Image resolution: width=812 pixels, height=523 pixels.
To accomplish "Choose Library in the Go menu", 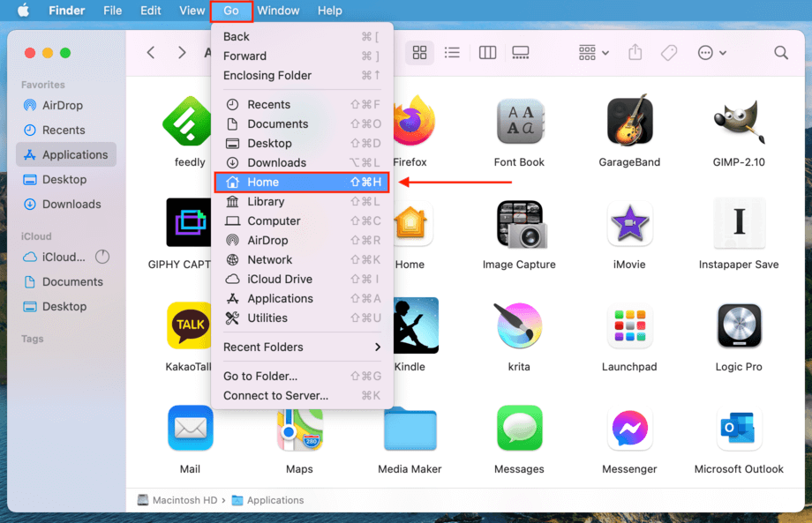I will 302,202.
